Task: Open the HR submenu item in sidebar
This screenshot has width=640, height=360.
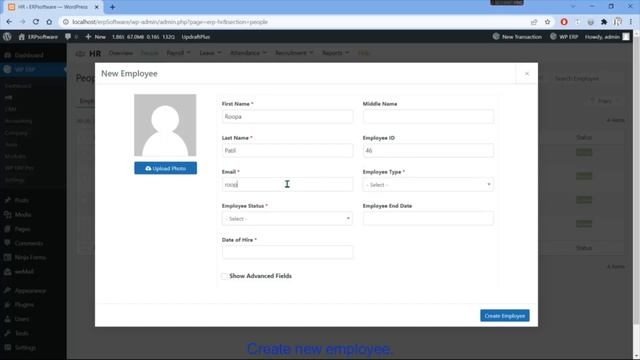Action: (x=8, y=98)
